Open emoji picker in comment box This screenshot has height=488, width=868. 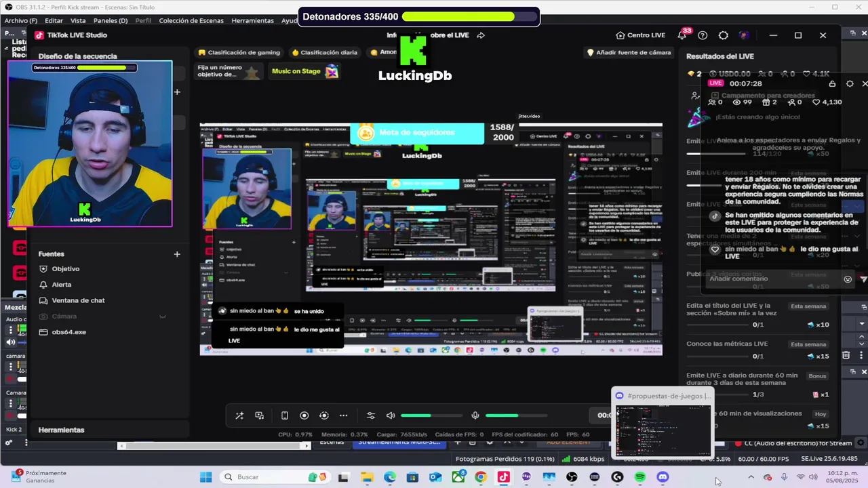point(848,279)
